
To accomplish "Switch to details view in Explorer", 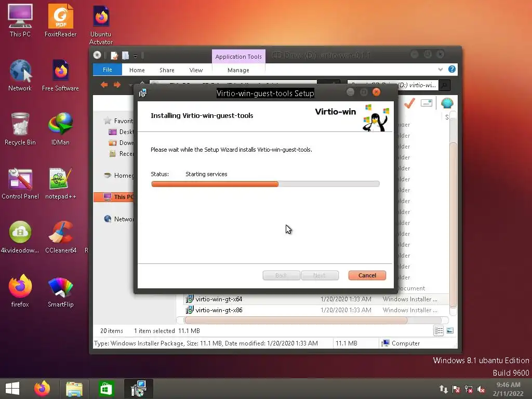I will coord(438,330).
